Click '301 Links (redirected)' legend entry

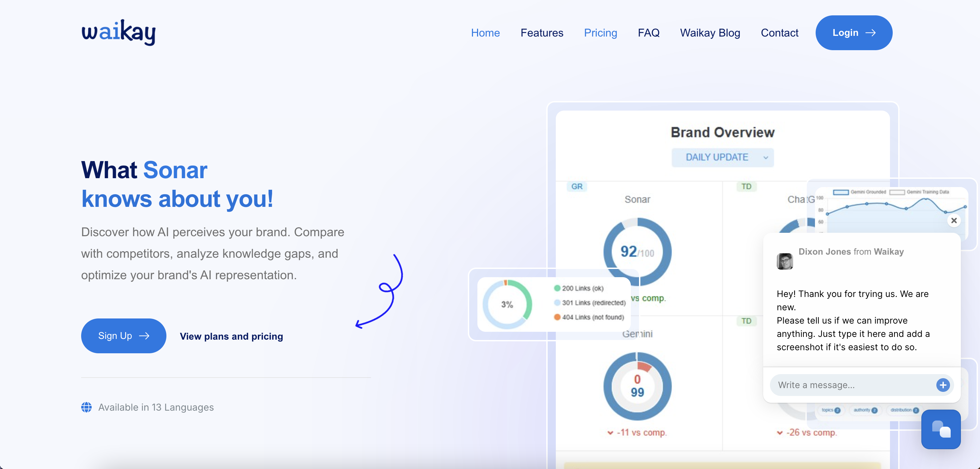pyautogui.click(x=590, y=303)
